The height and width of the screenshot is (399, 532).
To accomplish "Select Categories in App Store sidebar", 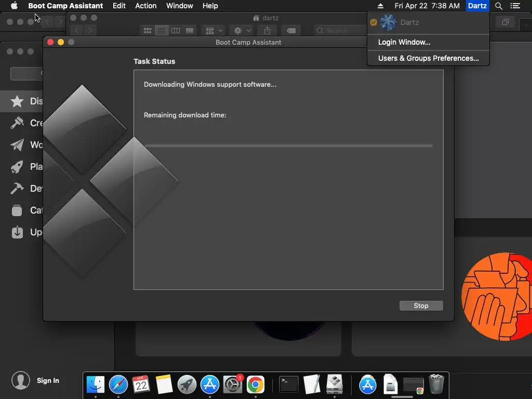I will pyautogui.click(x=17, y=210).
